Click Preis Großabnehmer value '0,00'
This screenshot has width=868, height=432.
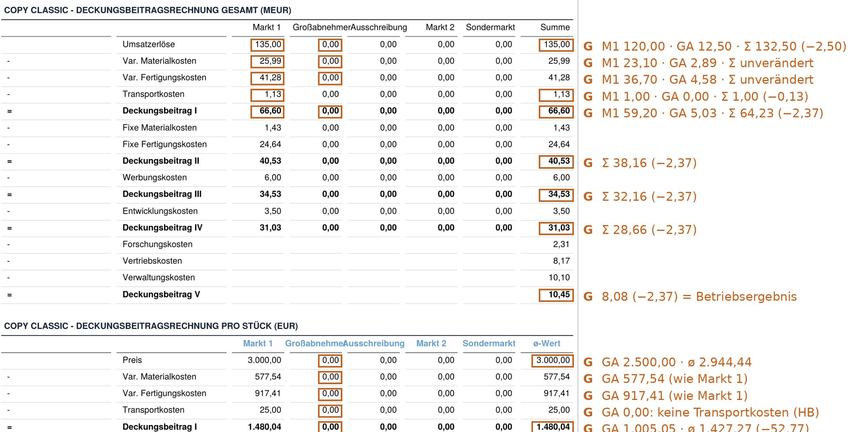(330, 360)
